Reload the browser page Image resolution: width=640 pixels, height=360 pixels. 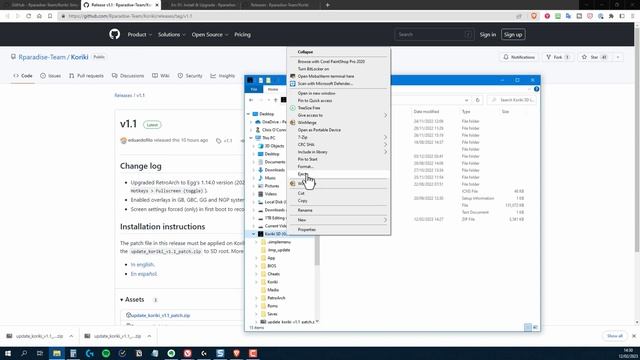[x=28, y=16]
